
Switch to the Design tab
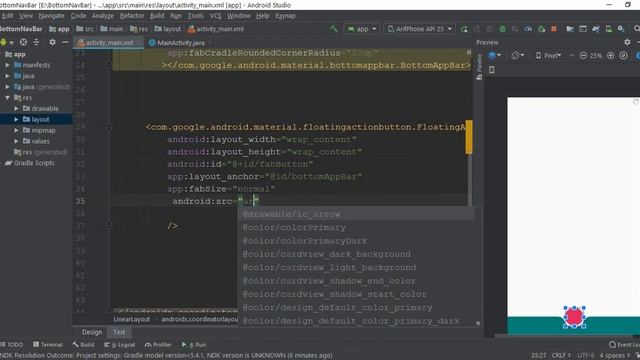(x=92, y=332)
